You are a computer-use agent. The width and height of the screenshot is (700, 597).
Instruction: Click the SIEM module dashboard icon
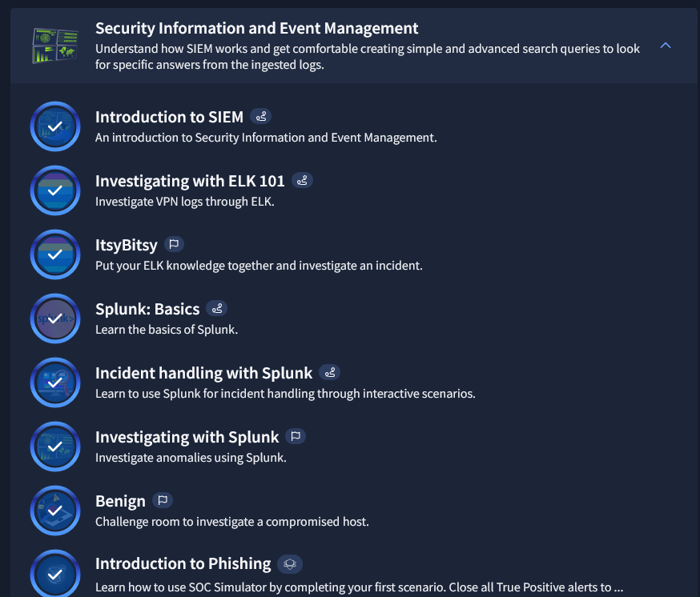click(x=54, y=46)
